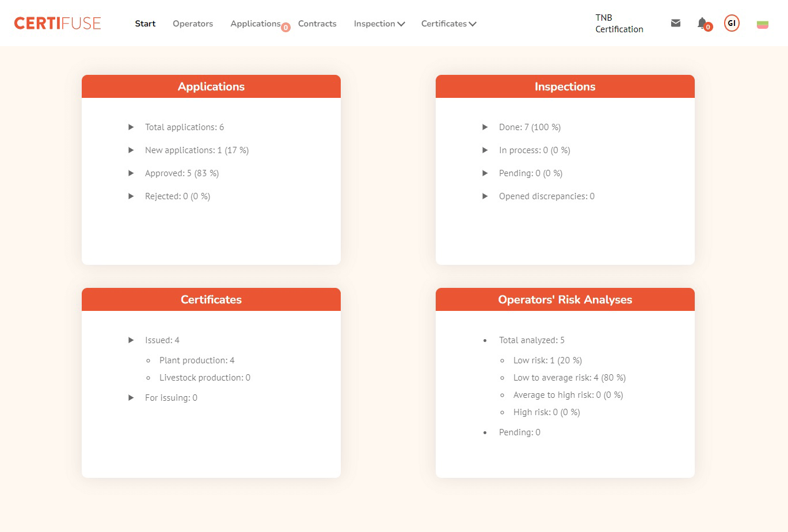Open the Contracts page
The height and width of the screenshot is (532, 788).
(317, 24)
